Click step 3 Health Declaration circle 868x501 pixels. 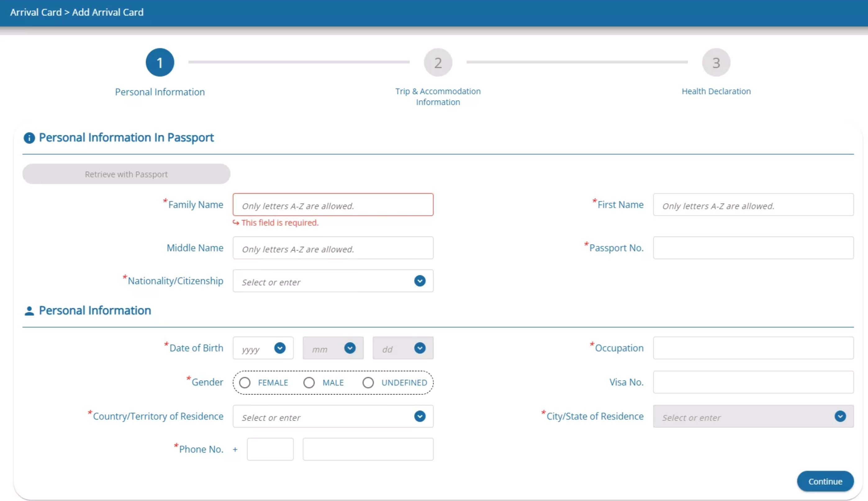716,63
